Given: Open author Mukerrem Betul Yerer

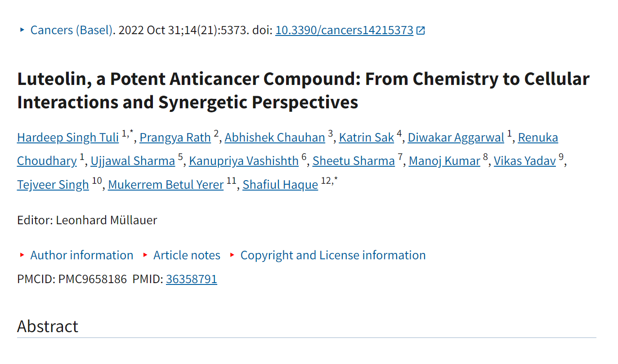Looking at the screenshot, I should pyautogui.click(x=166, y=185).
